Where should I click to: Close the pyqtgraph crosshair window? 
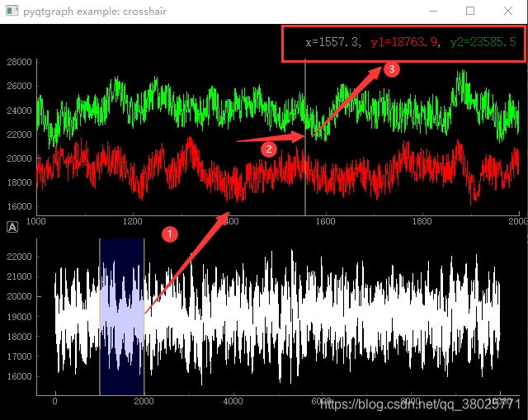pyautogui.click(x=508, y=11)
